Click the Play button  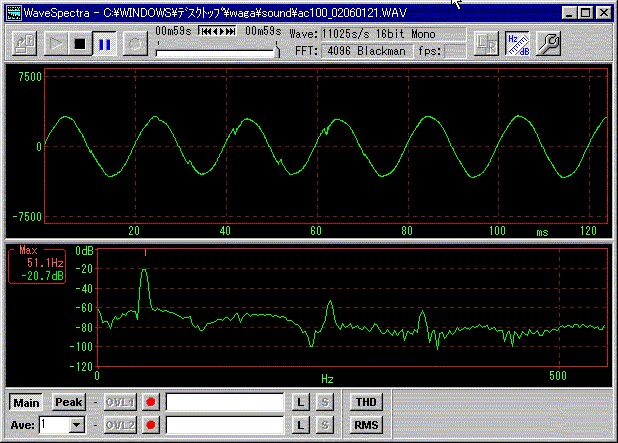coord(55,43)
